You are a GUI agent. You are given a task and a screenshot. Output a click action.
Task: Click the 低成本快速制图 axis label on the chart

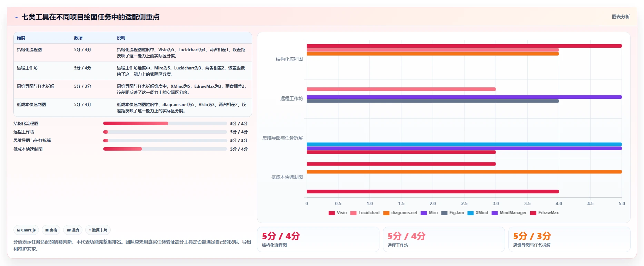pos(287,177)
